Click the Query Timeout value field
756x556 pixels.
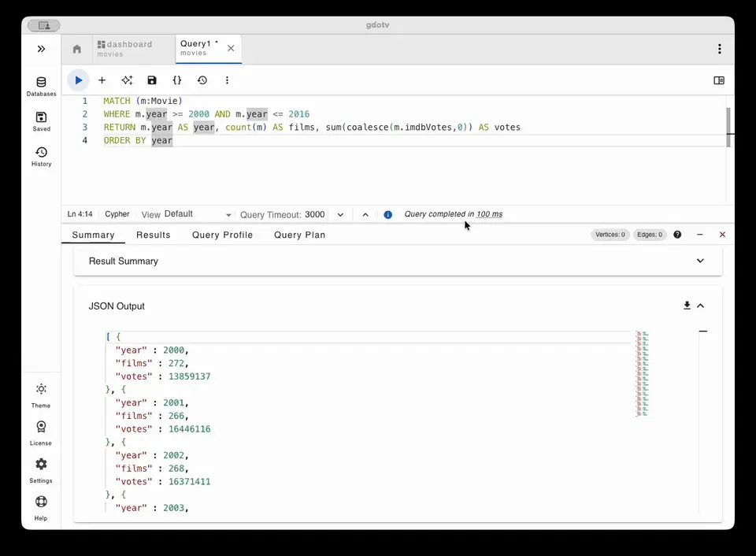click(x=316, y=214)
